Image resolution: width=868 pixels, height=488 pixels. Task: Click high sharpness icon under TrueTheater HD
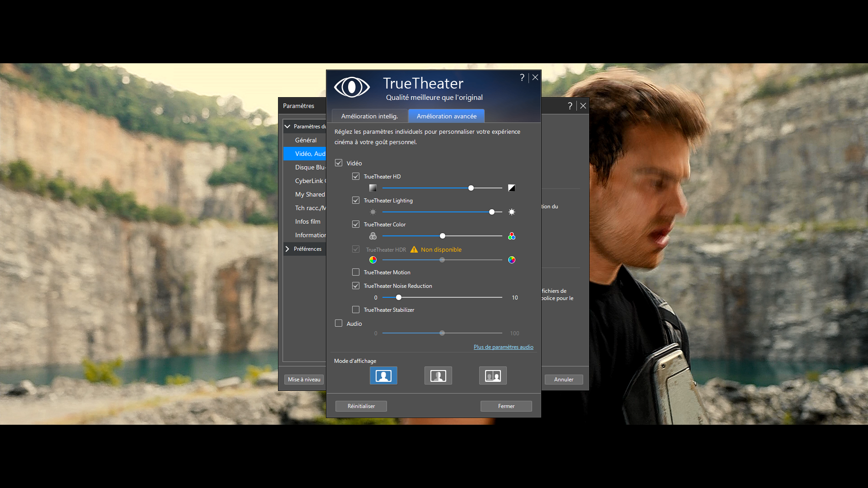click(x=512, y=188)
